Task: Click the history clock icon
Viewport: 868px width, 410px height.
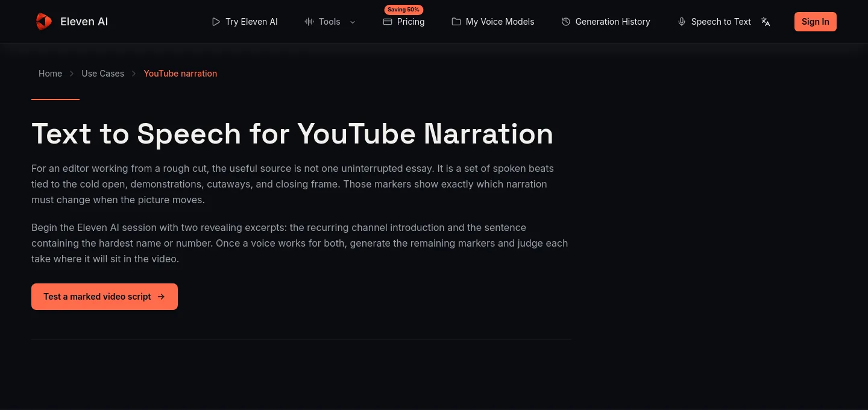Action: point(566,22)
